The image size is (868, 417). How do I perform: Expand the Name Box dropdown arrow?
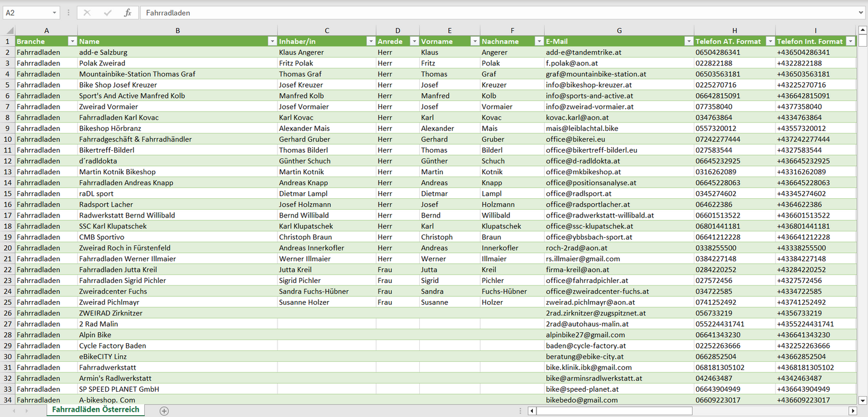[x=54, y=13]
